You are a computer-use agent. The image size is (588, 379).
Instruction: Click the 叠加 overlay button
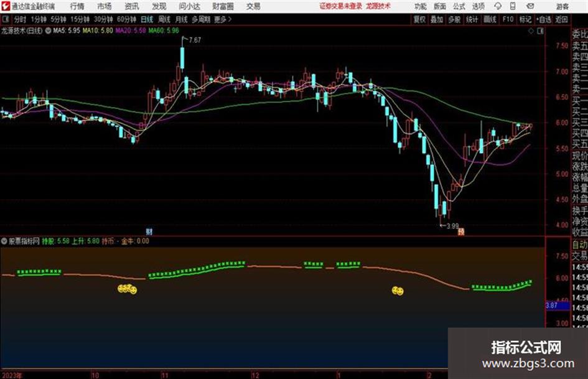(x=437, y=19)
